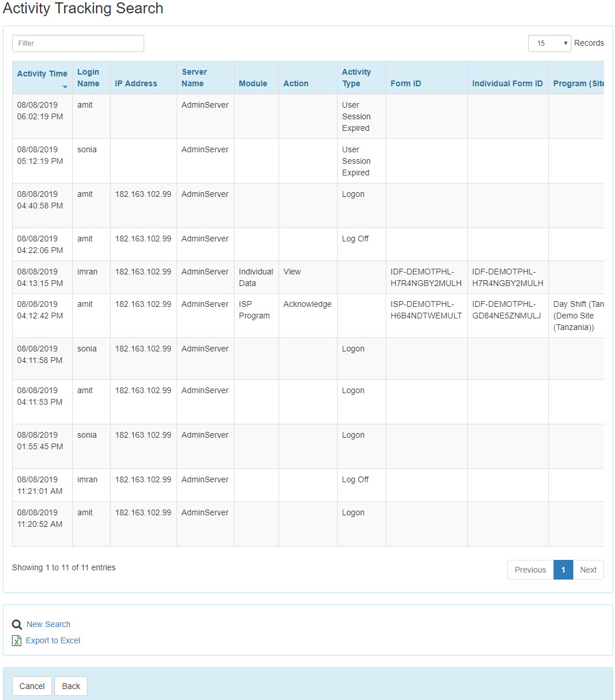Viewport: 615px width, 700px height.
Task: Sort by Action column header
Action: point(308,78)
